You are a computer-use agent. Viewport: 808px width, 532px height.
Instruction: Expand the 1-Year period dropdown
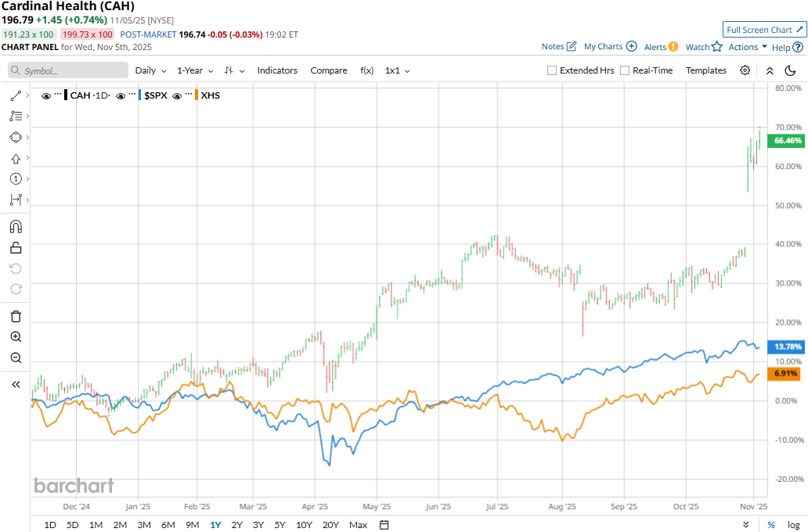tap(195, 70)
